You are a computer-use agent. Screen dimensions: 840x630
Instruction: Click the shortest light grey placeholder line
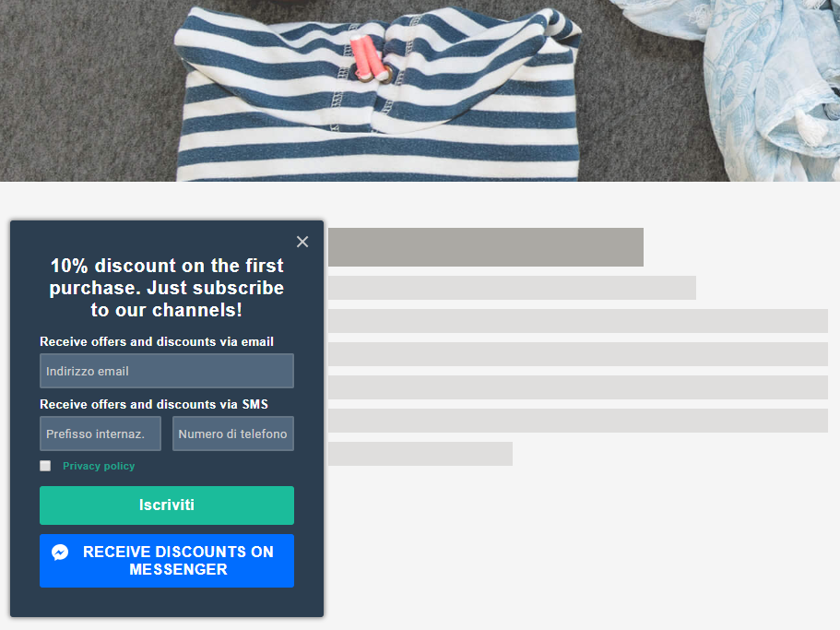pos(420,454)
